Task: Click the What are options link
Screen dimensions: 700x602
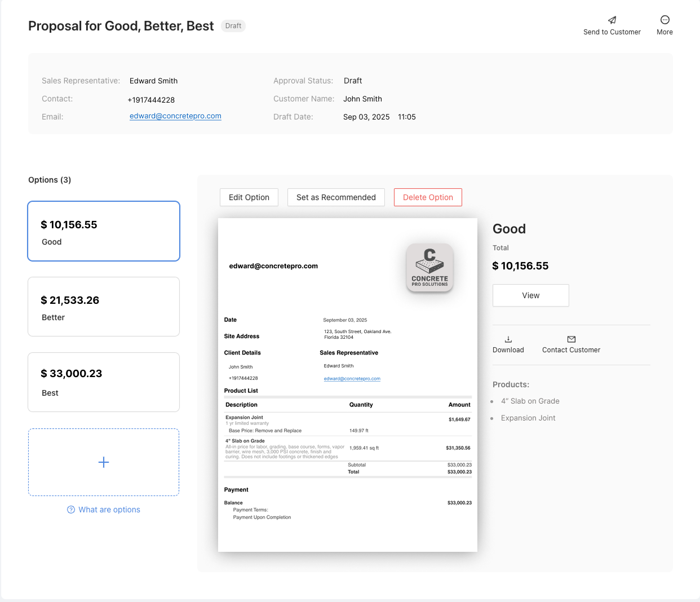Action: click(x=109, y=510)
